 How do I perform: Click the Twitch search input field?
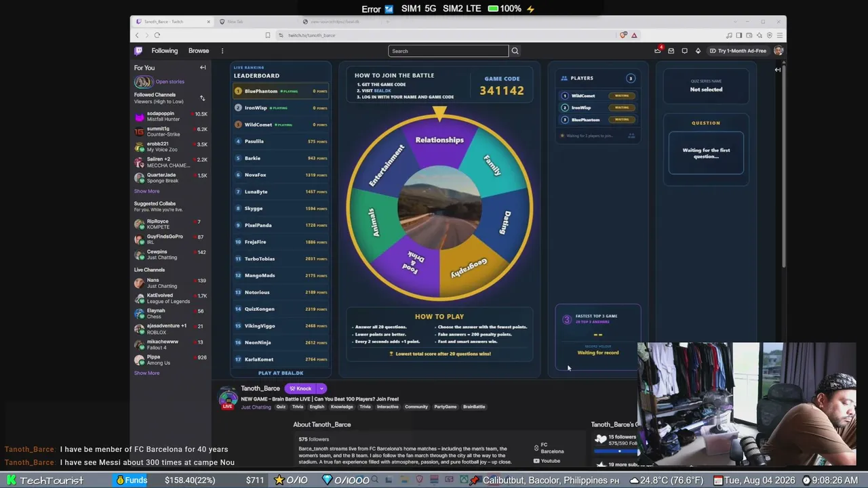tap(448, 51)
